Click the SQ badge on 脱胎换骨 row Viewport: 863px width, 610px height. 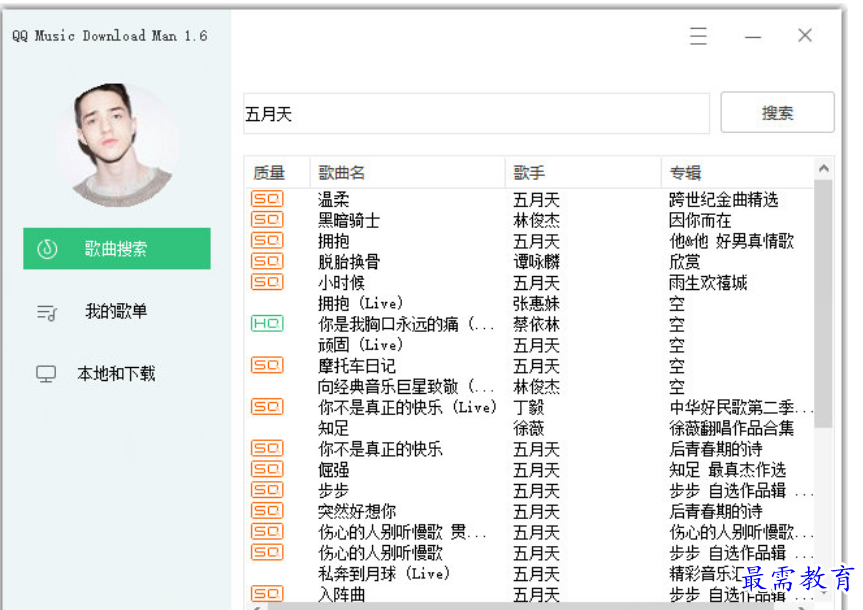267,261
